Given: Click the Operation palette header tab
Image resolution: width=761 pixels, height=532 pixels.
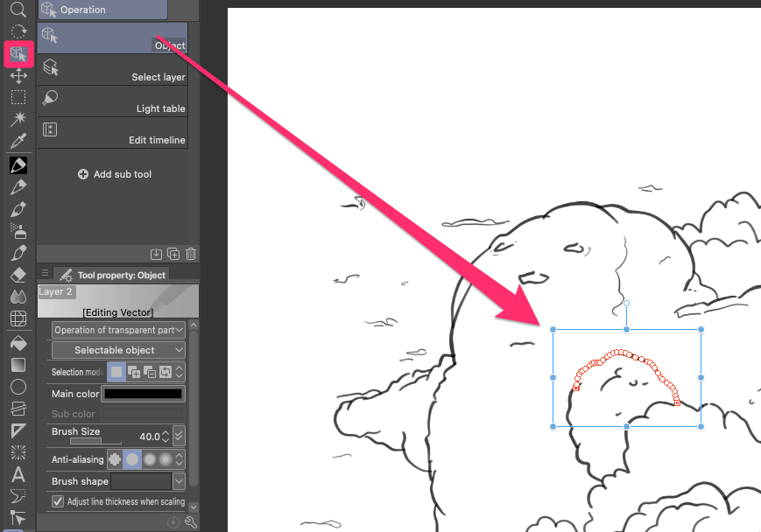Looking at the screenshot, I should point(102,10).
